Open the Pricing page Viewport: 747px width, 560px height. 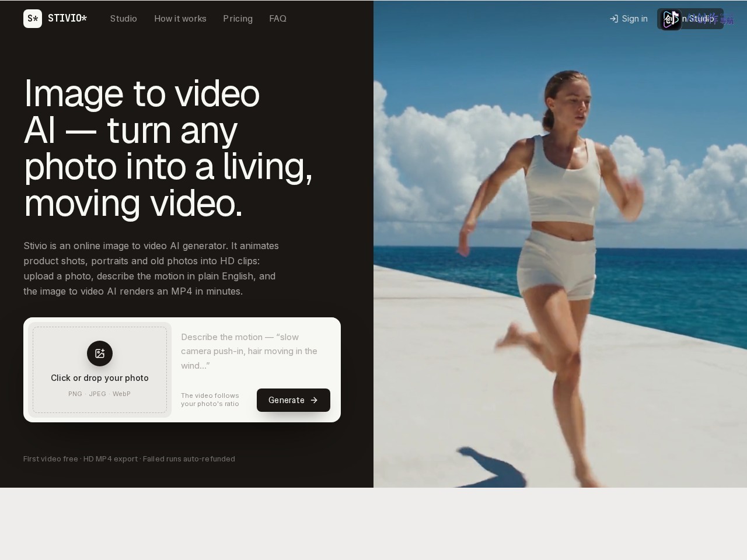coord(238,19)
